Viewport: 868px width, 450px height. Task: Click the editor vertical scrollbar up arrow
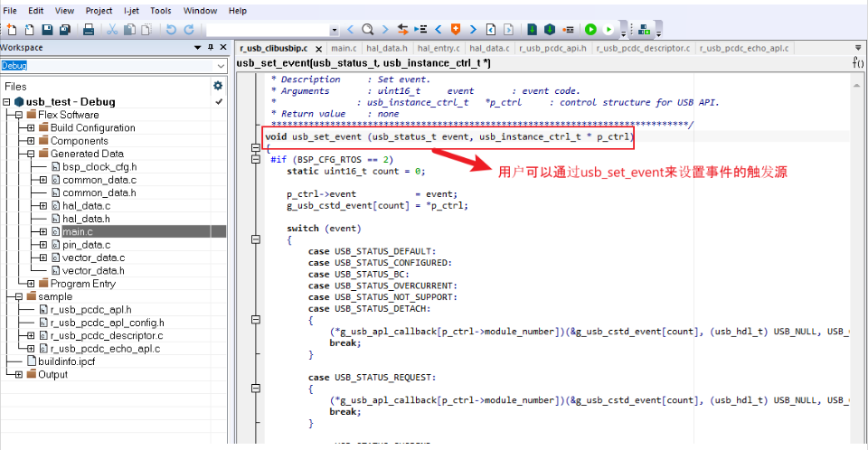point(856,85)
